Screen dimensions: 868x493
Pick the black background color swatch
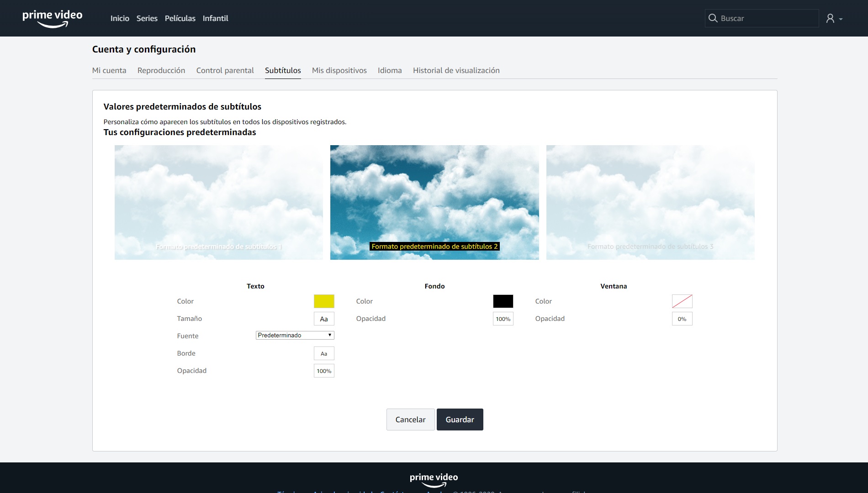click(503, 301)
